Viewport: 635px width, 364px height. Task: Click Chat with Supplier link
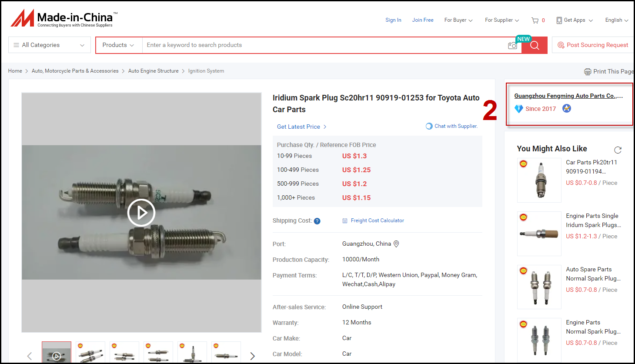point(456,126)
